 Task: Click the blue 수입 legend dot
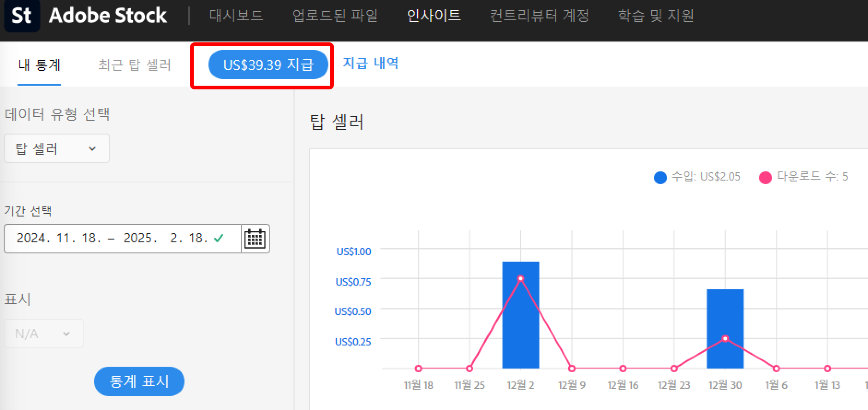pyautogui.click(x=660, y=177)
